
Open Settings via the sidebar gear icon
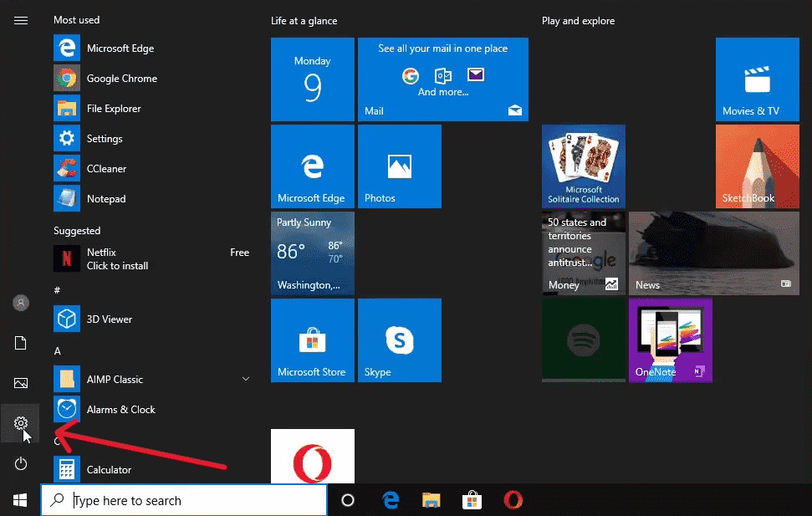click(x=20, y=423)
